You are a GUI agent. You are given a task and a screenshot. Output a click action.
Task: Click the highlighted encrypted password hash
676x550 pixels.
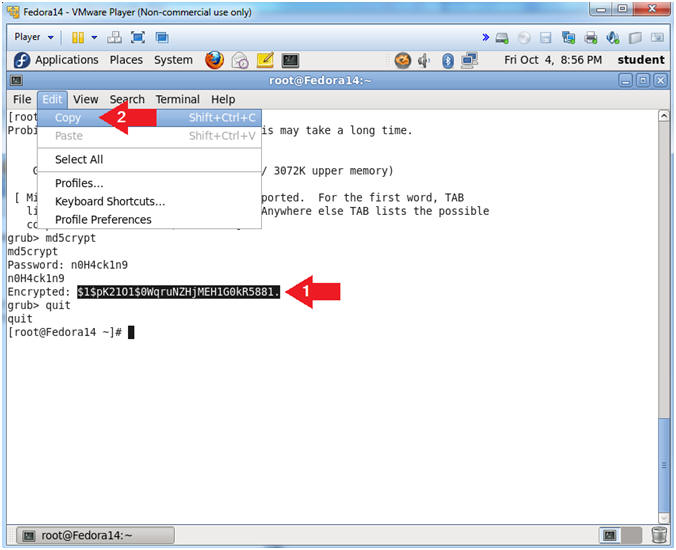coord(178,292)
